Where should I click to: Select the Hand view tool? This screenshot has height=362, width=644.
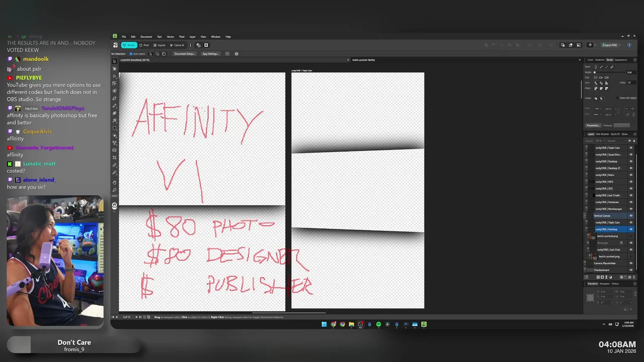click(x=114, y=183)
